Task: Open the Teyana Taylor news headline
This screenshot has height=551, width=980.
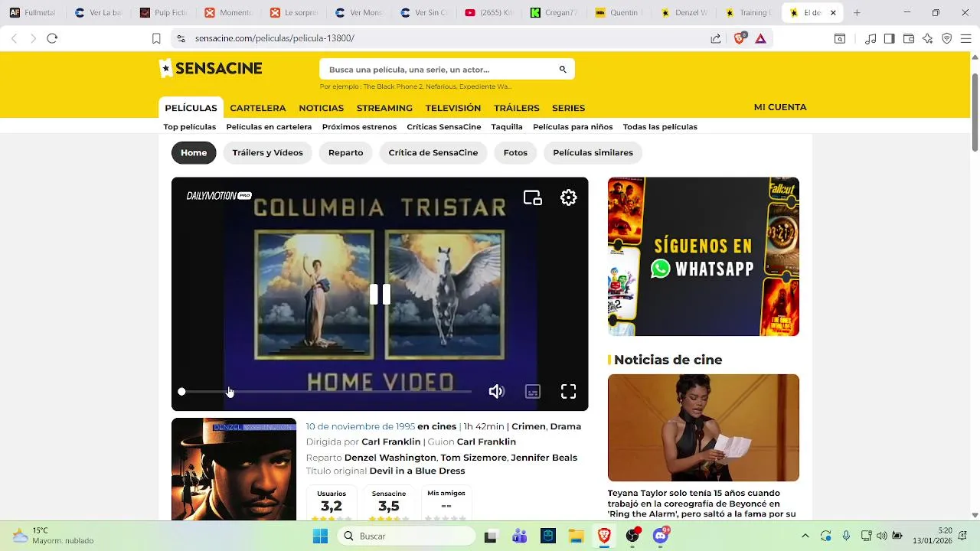Action: (702, 504)
